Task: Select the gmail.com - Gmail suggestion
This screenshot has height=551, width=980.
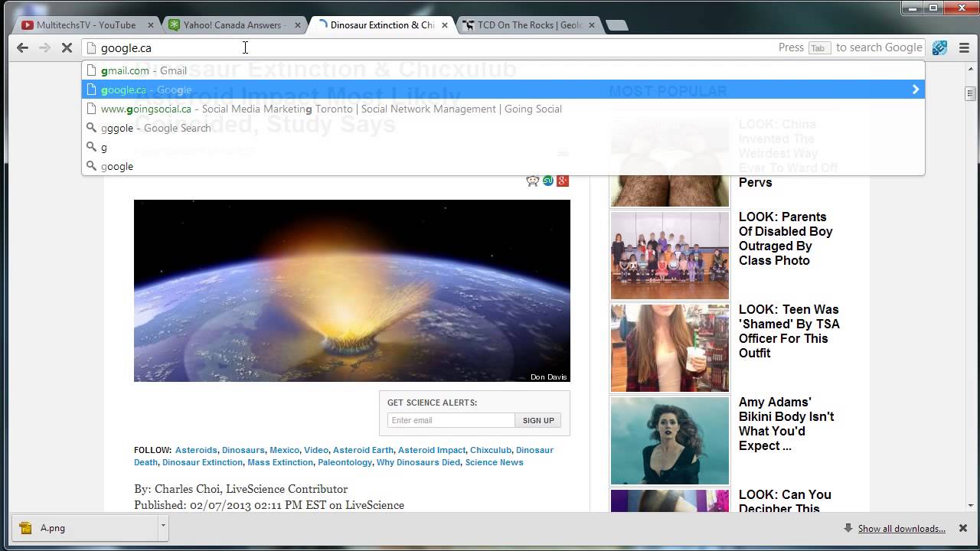Action: click(503, 70)
